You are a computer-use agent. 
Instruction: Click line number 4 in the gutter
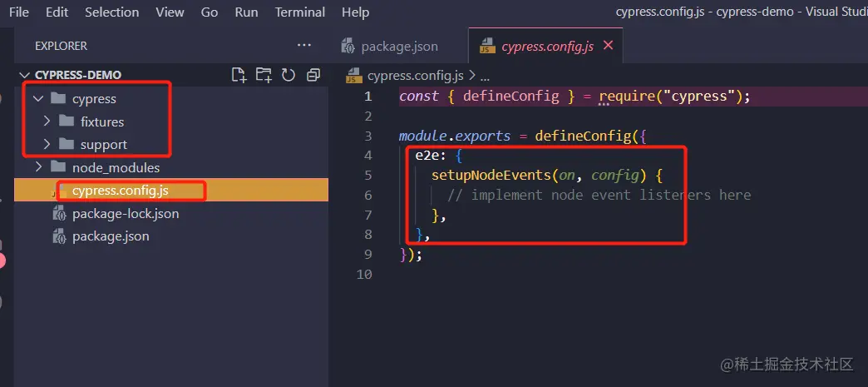(x=367, y=156)
